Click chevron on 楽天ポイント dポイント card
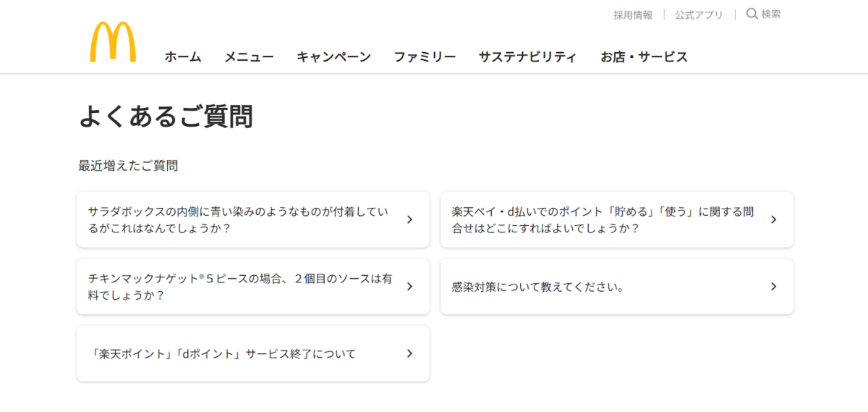This screenshot has height=412, width=868. 409,354
